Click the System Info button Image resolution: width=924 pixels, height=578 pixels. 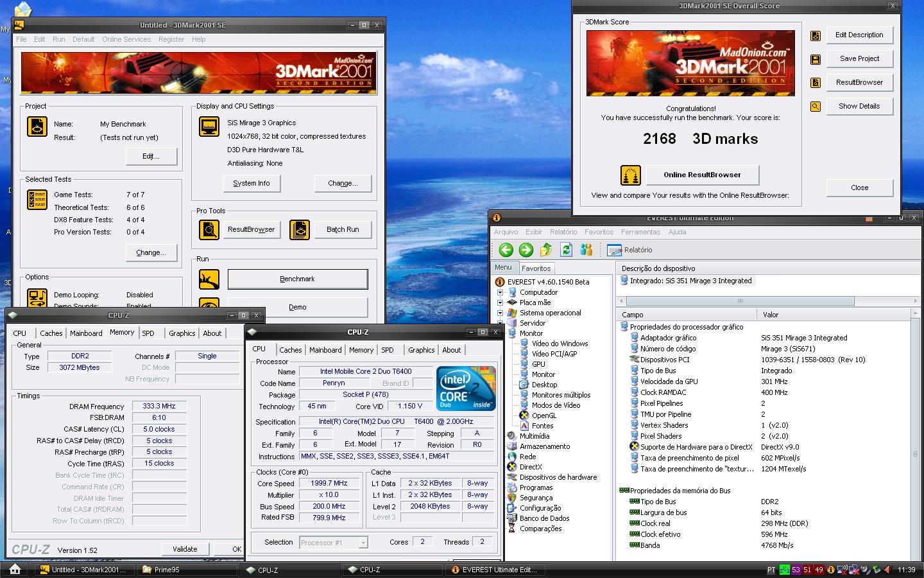click(252, 183)
